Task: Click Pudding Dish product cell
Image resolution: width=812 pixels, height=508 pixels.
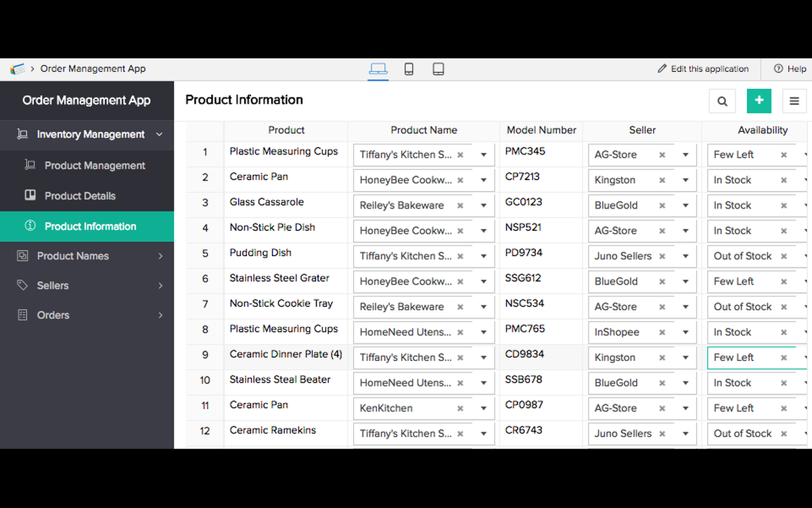Action: [x=261, y=253]
